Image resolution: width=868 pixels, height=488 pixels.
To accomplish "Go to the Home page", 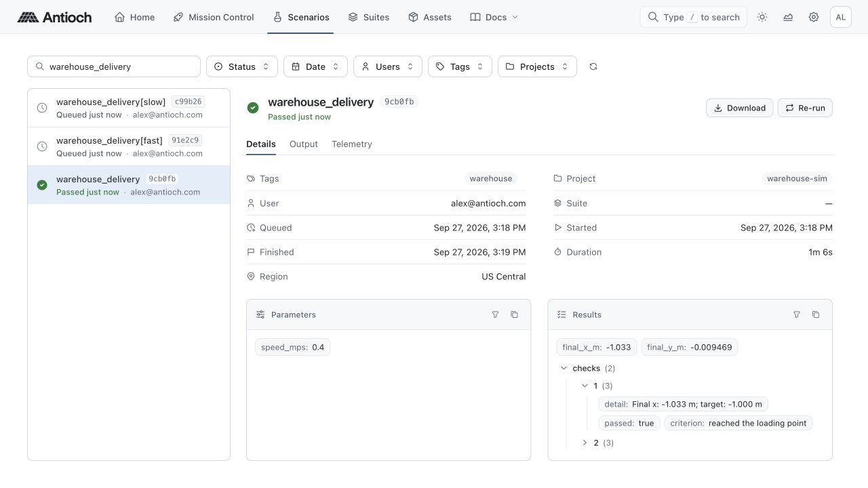I will tap(134, 17).
